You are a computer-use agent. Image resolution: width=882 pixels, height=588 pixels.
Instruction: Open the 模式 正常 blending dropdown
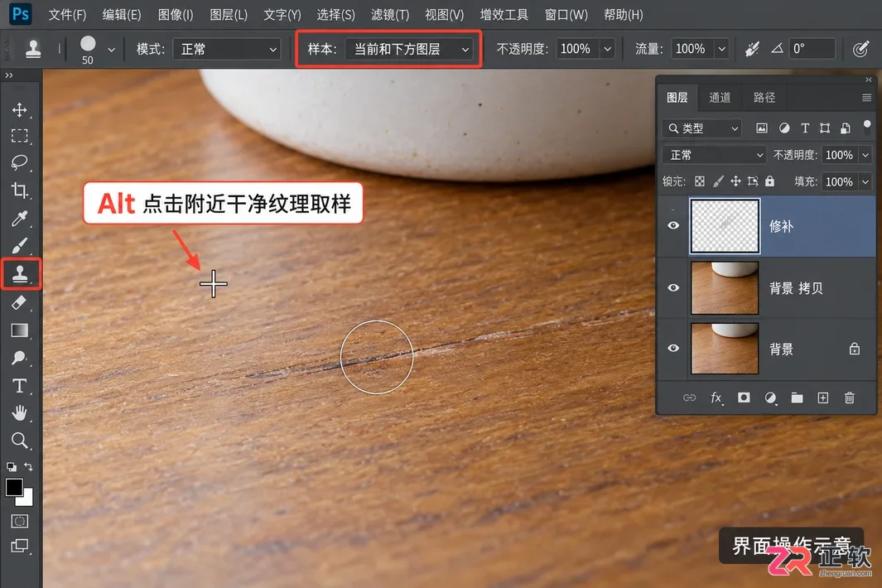[227, 49]
